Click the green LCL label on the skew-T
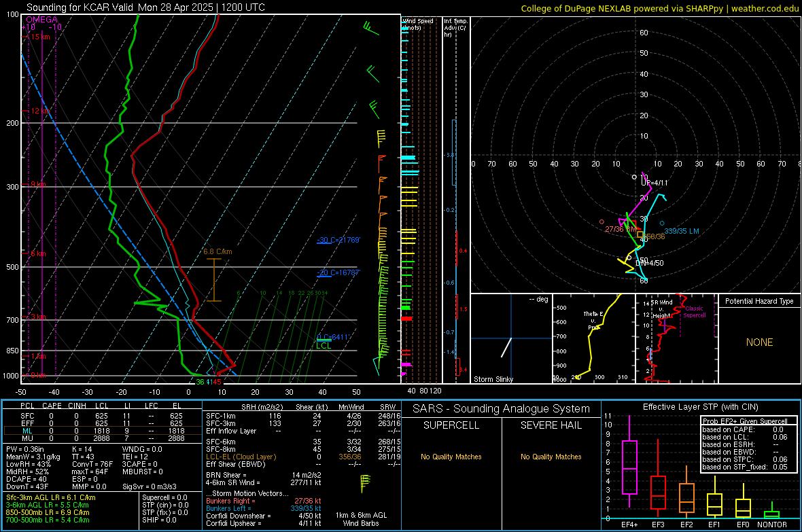Screen dimensions: 802x532 324,346
